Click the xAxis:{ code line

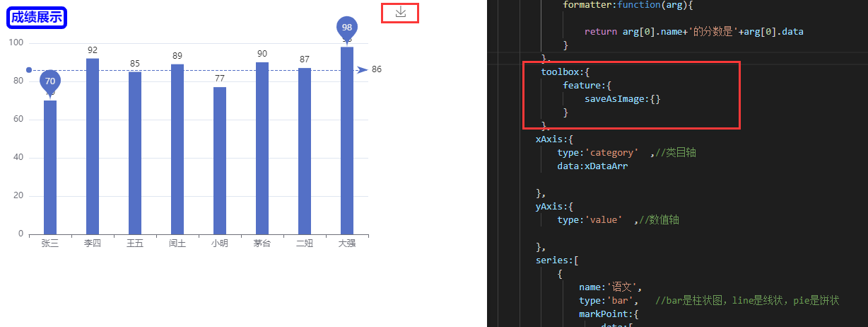[x=554, y=139]
